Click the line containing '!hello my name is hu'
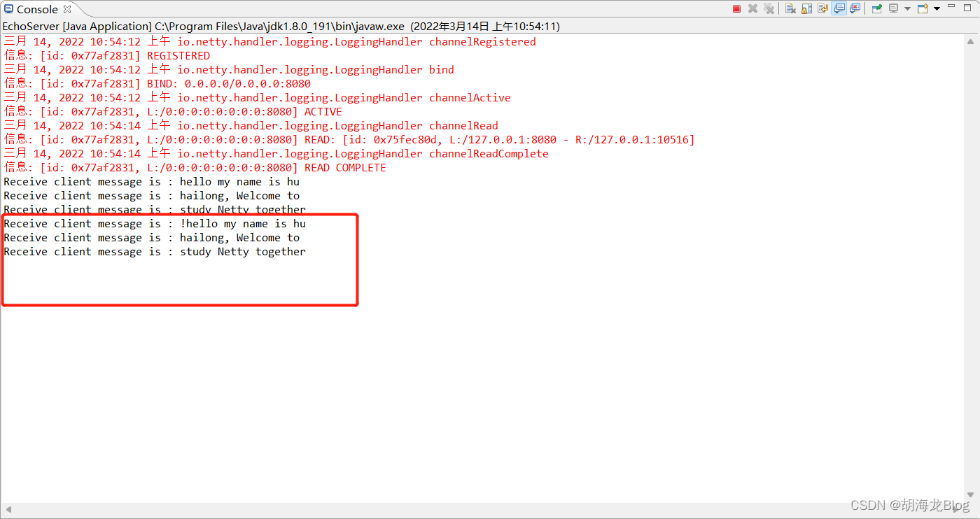This screenshot has height=519, width=980. click(155, 224)
